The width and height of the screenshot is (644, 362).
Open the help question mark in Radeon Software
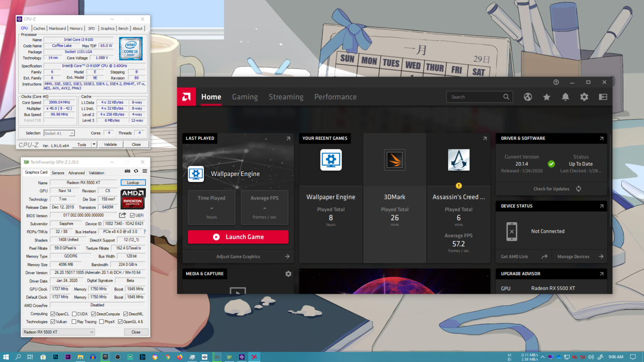coord(556,82)
